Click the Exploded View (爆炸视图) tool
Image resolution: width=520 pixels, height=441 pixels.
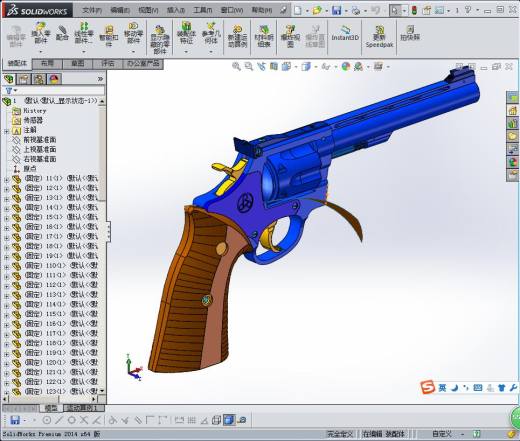[290, 36]
